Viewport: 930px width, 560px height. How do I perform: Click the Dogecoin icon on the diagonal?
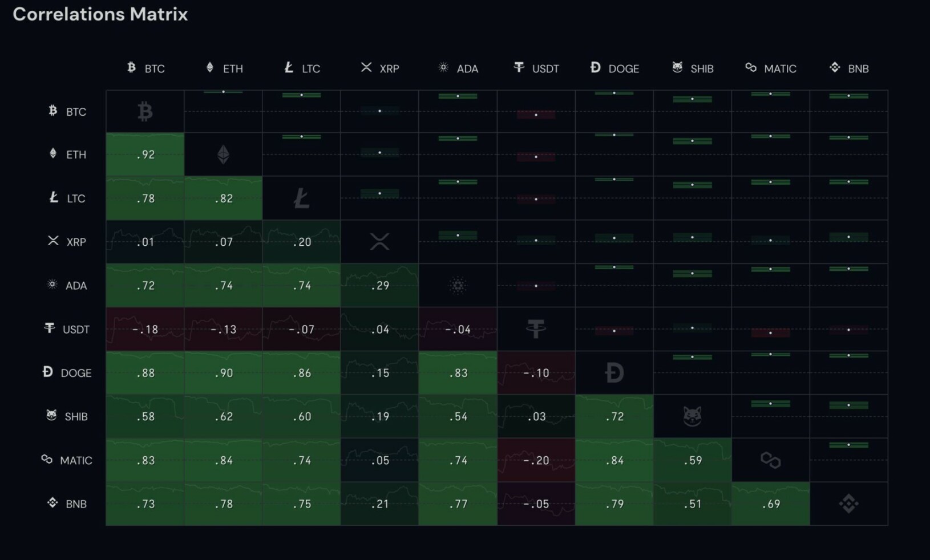[613, 372]
